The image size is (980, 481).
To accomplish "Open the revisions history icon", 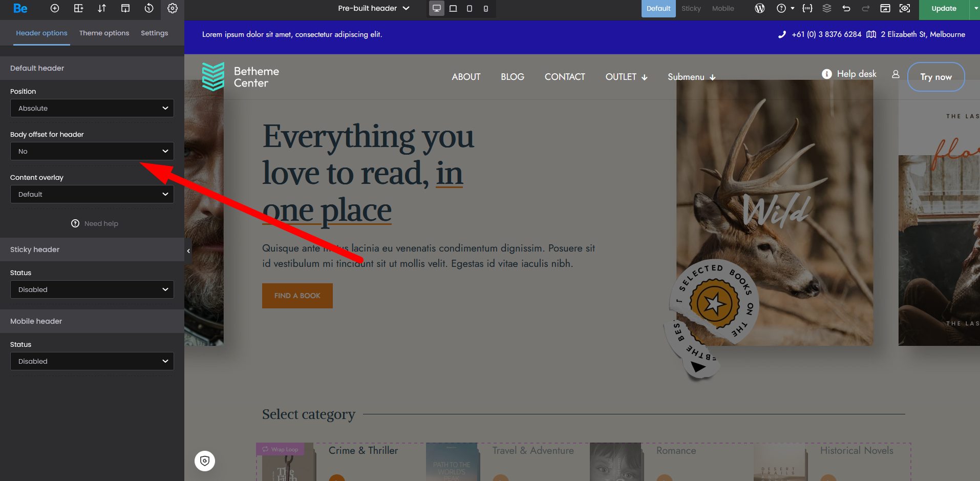I will pos(149,8).
